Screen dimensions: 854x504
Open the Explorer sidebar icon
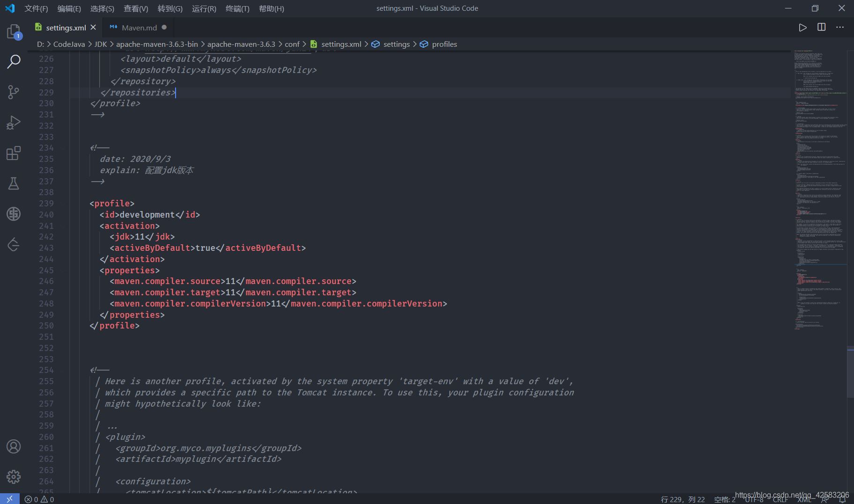click(x=13, y=31)
